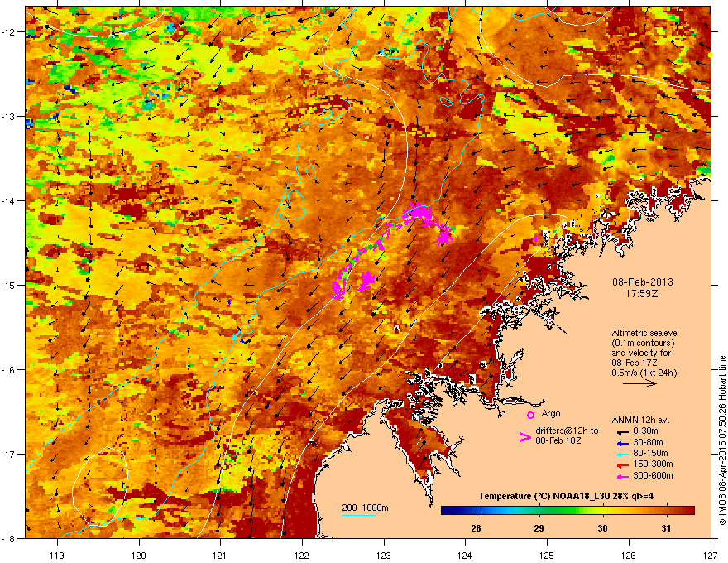728x563 pixels.
Task: Click the 28 value on temperature scale
Action: pyautogui.click(x=476, y=528)
